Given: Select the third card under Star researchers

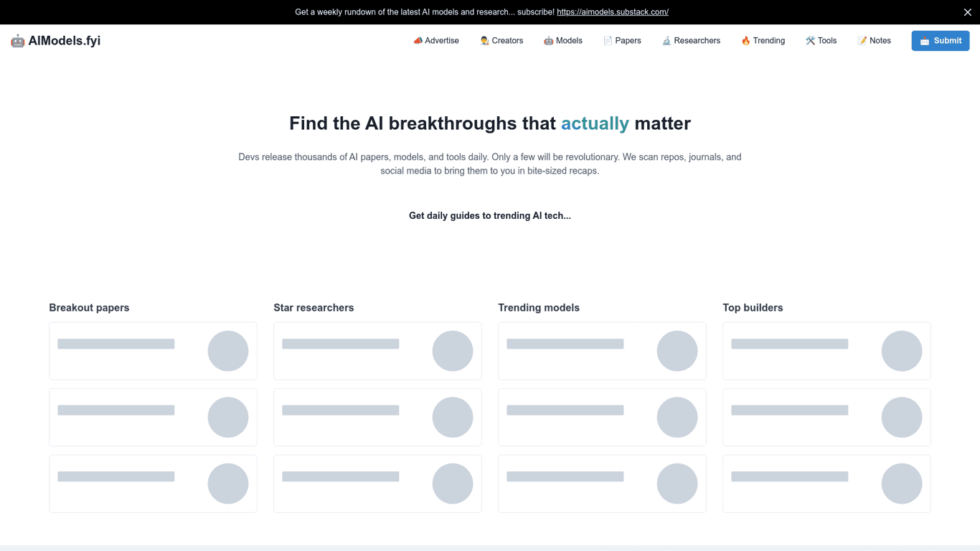Looking at the screenshot, I should tap(377, 484).
